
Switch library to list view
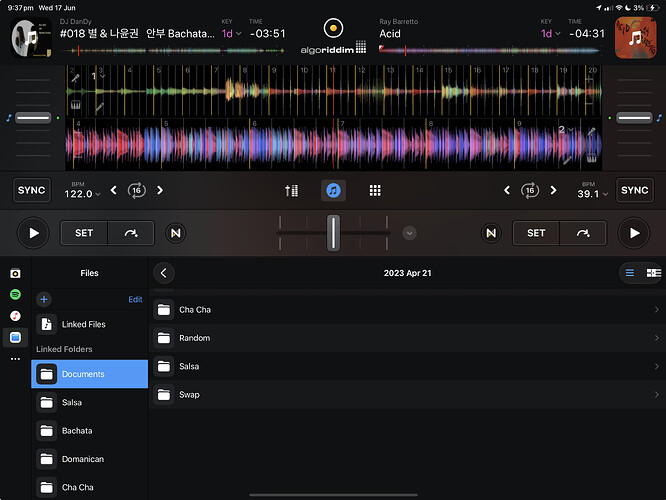tap(629, 273)
